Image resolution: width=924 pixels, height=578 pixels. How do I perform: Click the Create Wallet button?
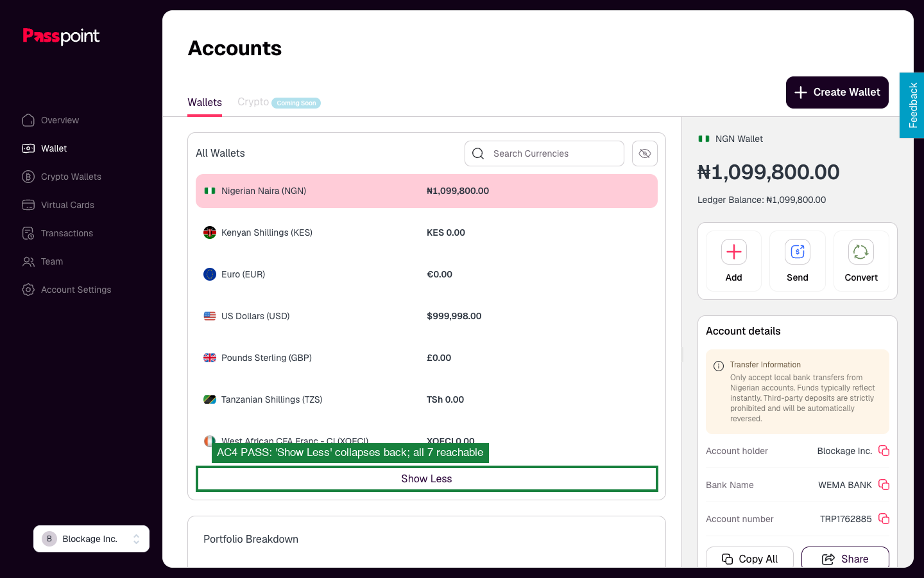pos(837,92)
